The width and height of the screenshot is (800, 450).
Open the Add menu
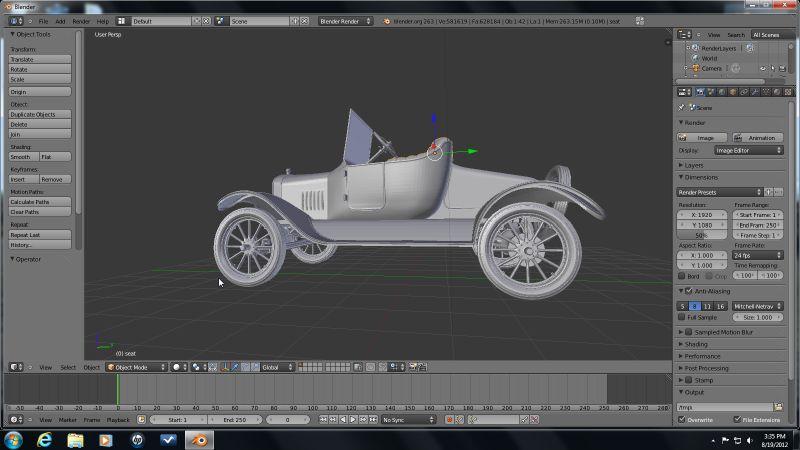pyautogui.click(x=60, y=21)
